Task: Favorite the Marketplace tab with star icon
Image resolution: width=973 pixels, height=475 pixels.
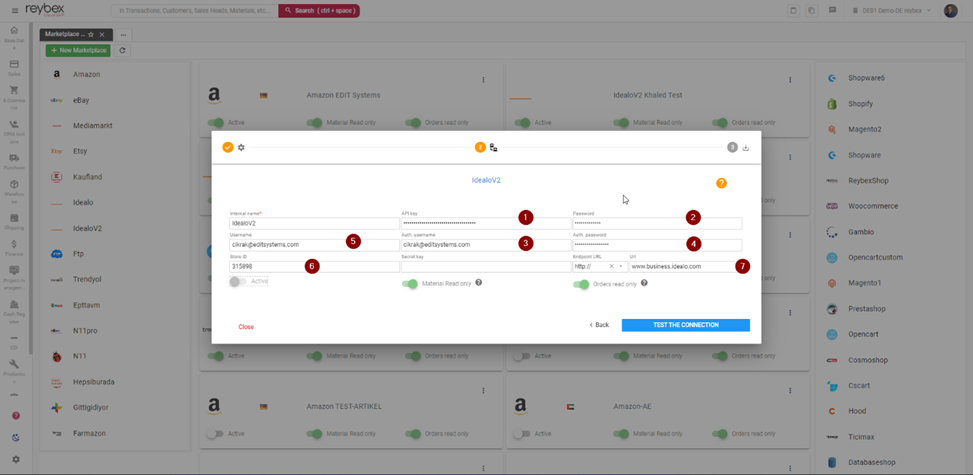Action: tap(91, 35)
